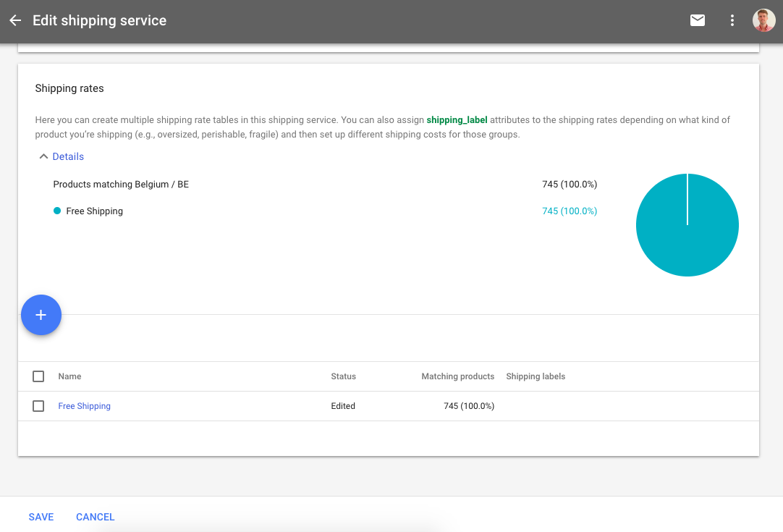Click the shipping rates pie chart

pyautogui.click(x=687, y=224)
